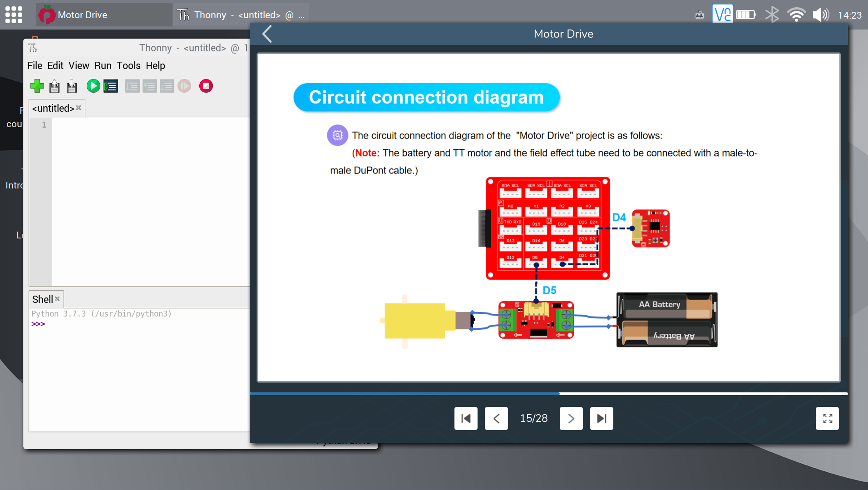Click the Step over debugger icon
Image resolution: width=868 pixels, height=490 pixels.
pyautogui.click(x=132, y=86)
